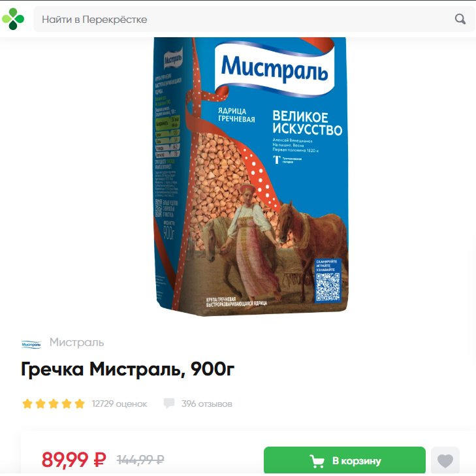Image resolution: width=476 pixels, height=476 pixels.
Task: Click the fifth yellow rating star
Action: click(x=80, y=404)
